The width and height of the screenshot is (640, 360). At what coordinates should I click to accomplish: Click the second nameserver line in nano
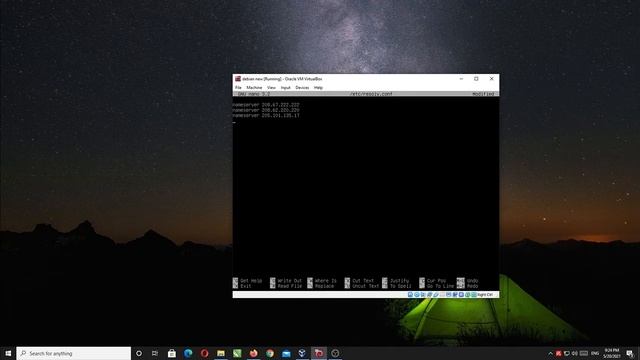[266, 110]
